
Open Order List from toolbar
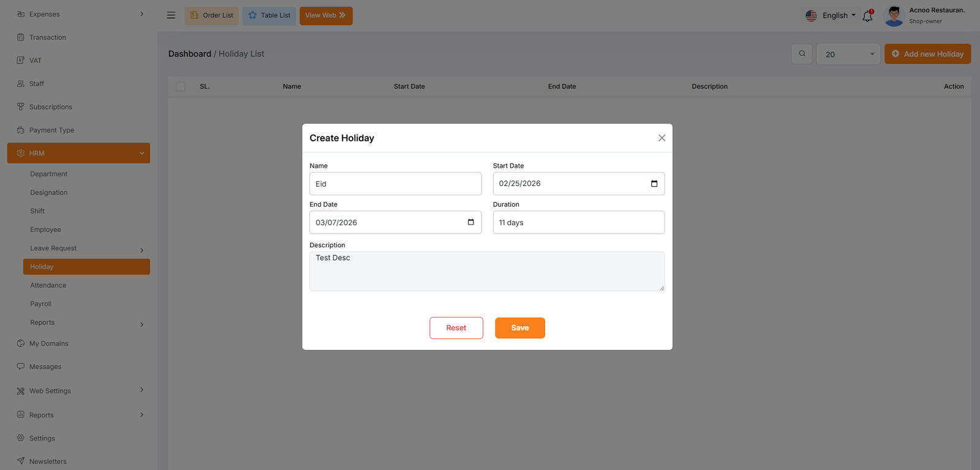tap(212, 15)
